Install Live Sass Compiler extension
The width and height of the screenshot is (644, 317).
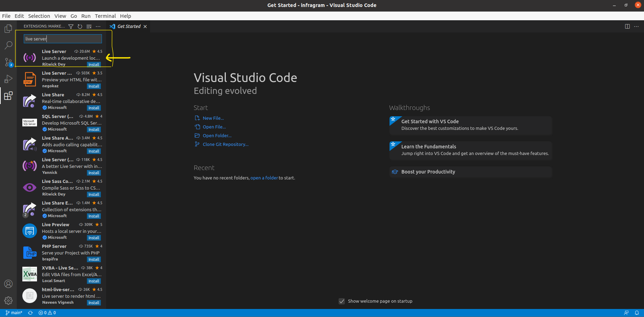point(94,194)
